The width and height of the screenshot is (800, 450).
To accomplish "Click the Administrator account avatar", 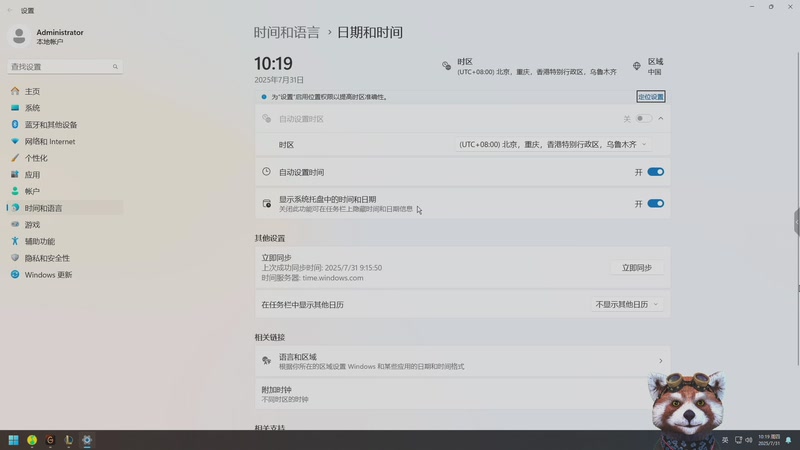I will 19,36.
